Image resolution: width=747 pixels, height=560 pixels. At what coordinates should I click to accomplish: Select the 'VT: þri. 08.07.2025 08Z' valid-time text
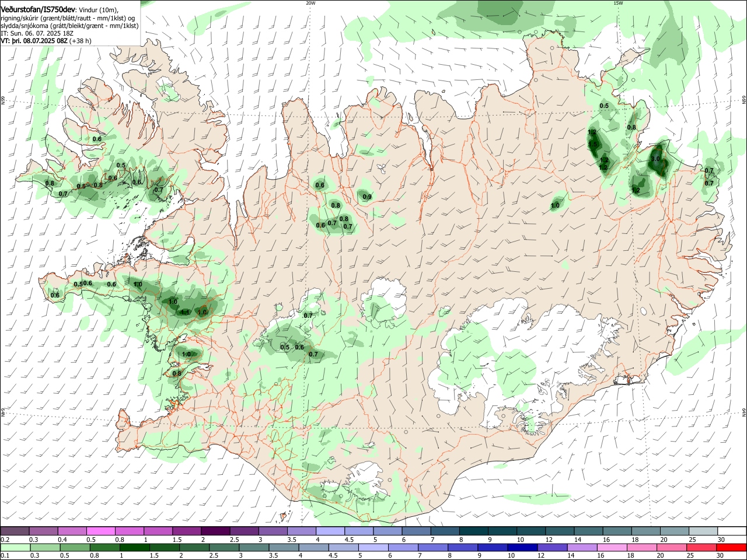(x=34, y=41)
